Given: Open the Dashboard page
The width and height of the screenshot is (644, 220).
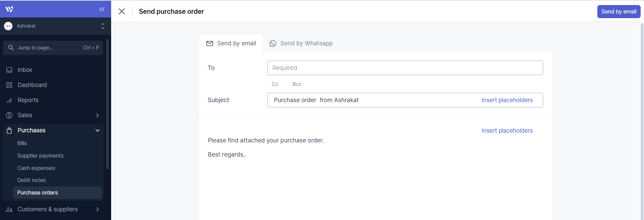Looking at the screenshot, I should (x=32, y=85).
